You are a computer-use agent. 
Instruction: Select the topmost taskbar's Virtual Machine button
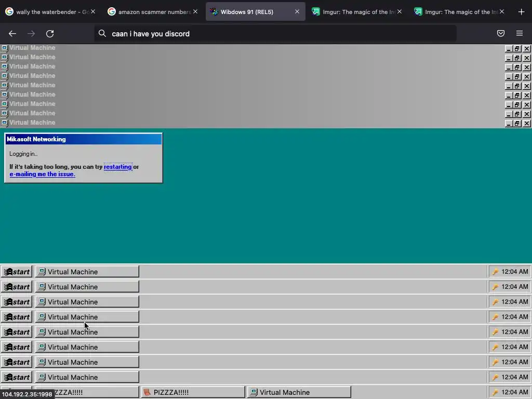pos(87,272)
